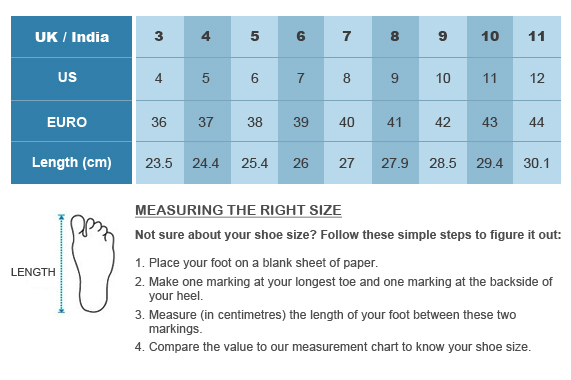Screen dimensions: 571x380
Task: Click US size 12 cell
Action: pos(537,79)
